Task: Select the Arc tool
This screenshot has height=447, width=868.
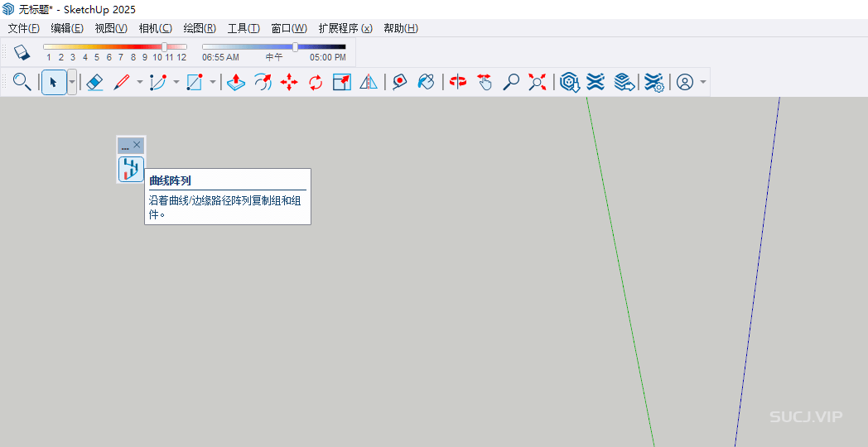Action: [x=157, y=83]
